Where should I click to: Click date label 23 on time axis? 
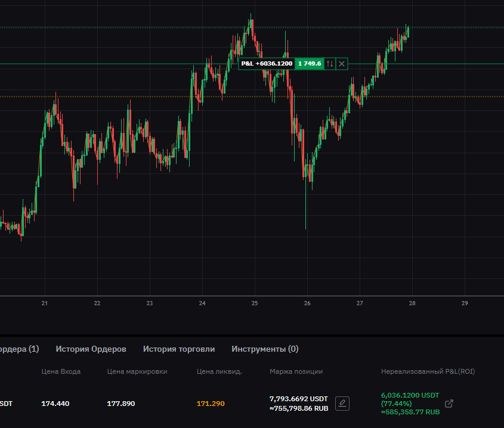(x=150, y=303)
